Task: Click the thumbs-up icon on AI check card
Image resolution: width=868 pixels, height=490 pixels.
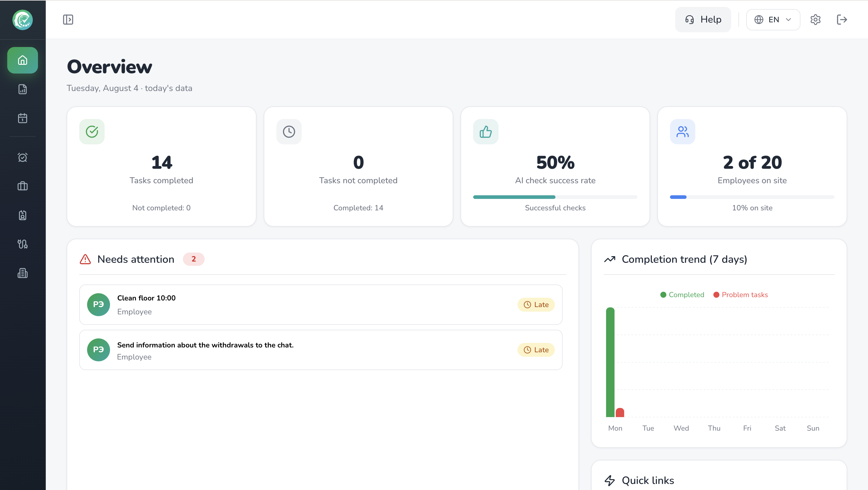Action: (486, 132)
